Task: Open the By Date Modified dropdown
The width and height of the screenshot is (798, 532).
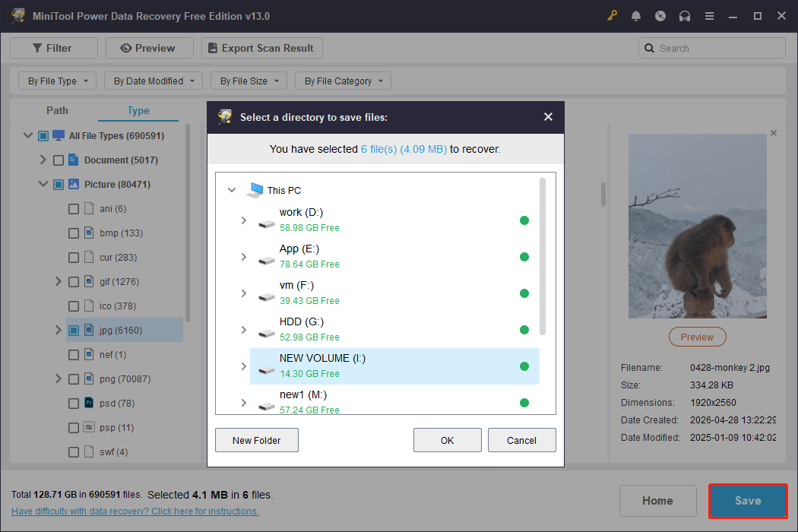Action: point(154,81)
